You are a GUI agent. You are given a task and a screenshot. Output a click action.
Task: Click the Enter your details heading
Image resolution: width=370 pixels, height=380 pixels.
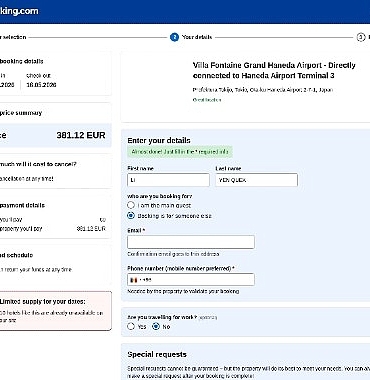pos(159,140)
